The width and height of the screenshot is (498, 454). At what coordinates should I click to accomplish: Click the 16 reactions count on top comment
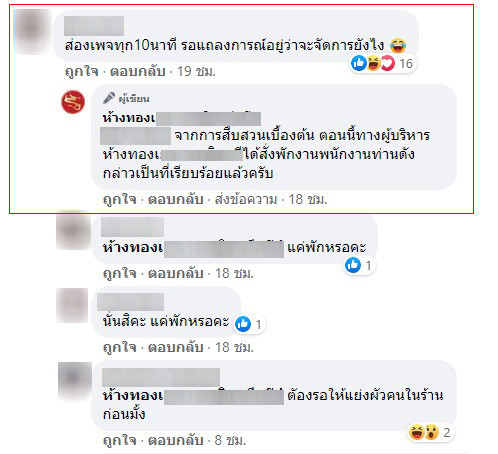(x=406, y=63)
